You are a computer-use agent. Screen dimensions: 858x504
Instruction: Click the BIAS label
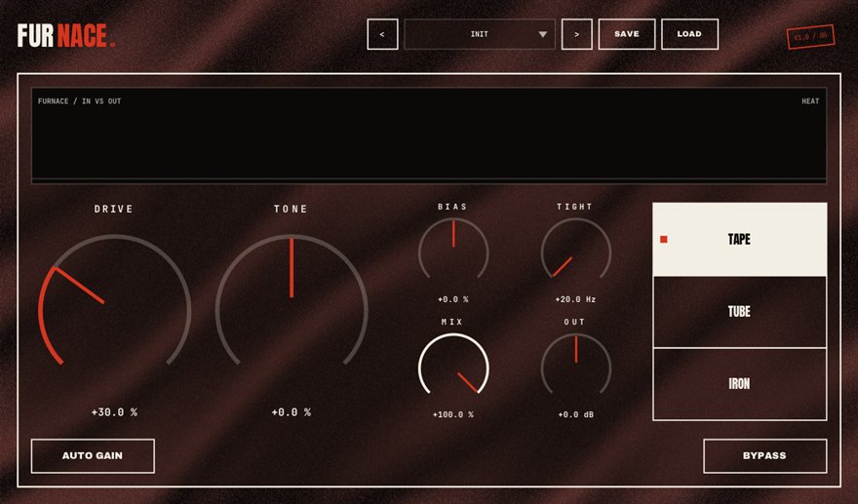click(452, 207)
